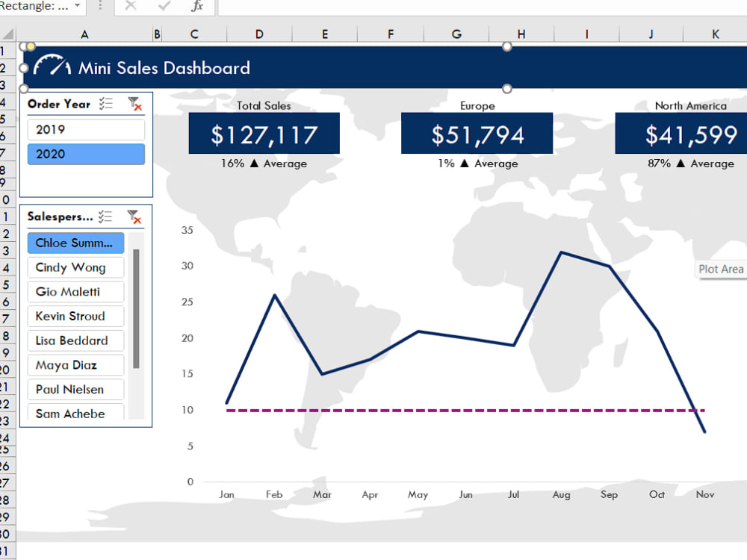Select Cindy Wong in Salesperson slicer
Viewport: 747px width, 560px height.
[x=75, y=267]
